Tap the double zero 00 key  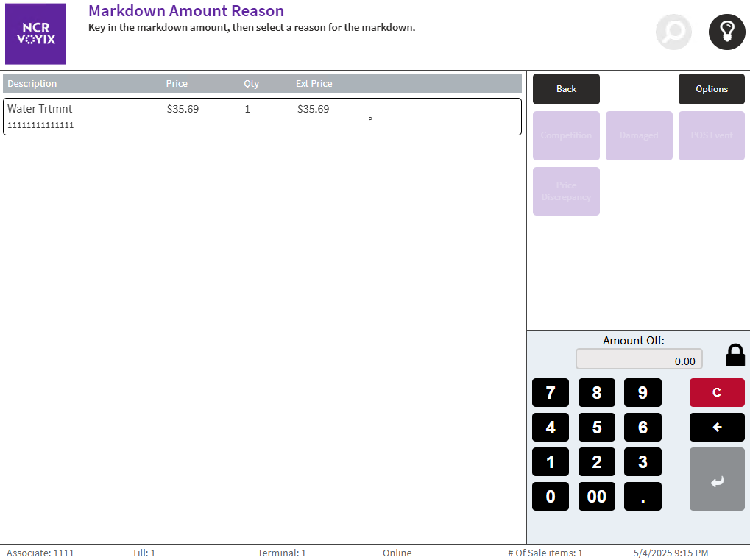596,496
